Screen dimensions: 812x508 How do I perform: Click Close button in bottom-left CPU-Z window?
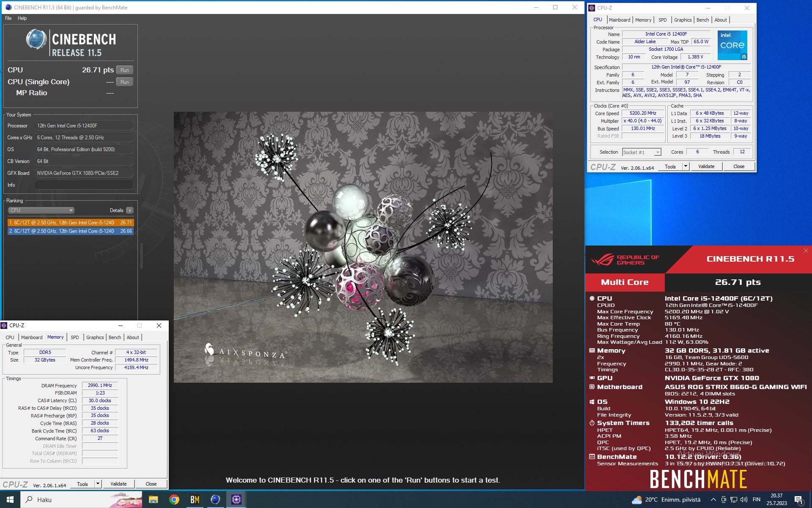[151, 484]
